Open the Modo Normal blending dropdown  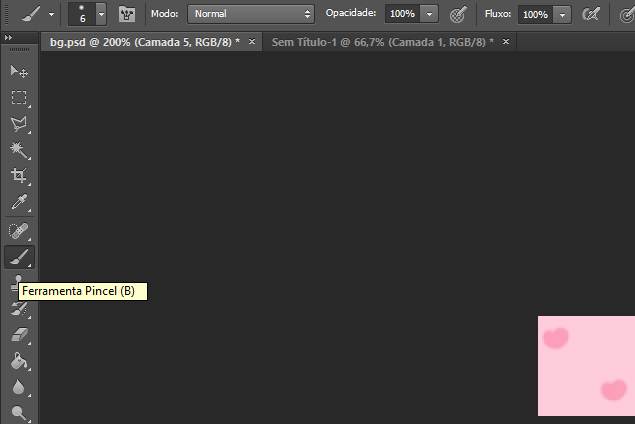[251, 14]
